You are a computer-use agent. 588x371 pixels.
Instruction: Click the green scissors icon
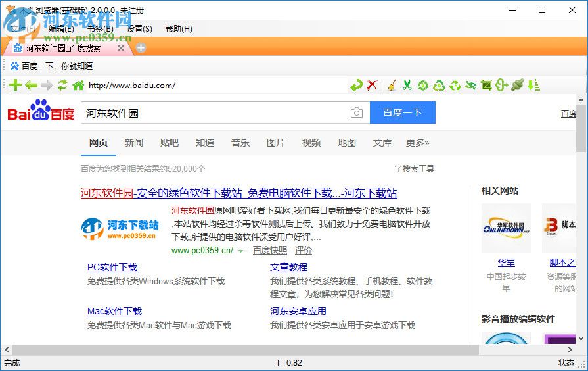[x=407, y=86]
